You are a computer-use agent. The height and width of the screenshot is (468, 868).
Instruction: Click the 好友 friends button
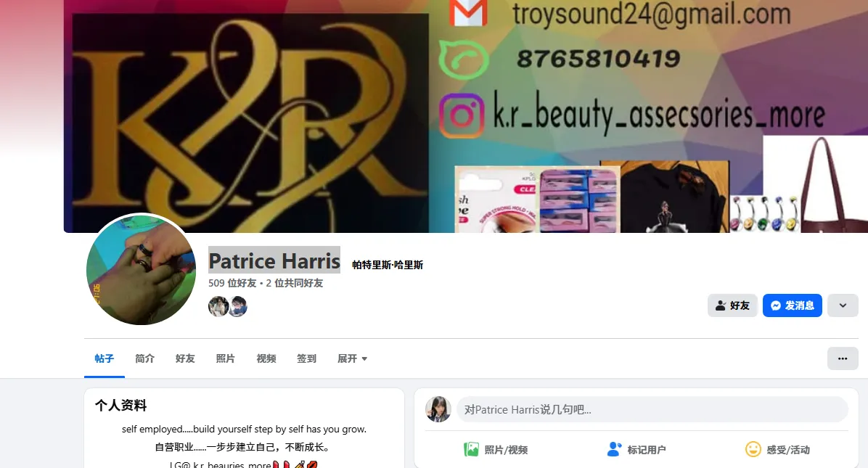pos(732,305)
